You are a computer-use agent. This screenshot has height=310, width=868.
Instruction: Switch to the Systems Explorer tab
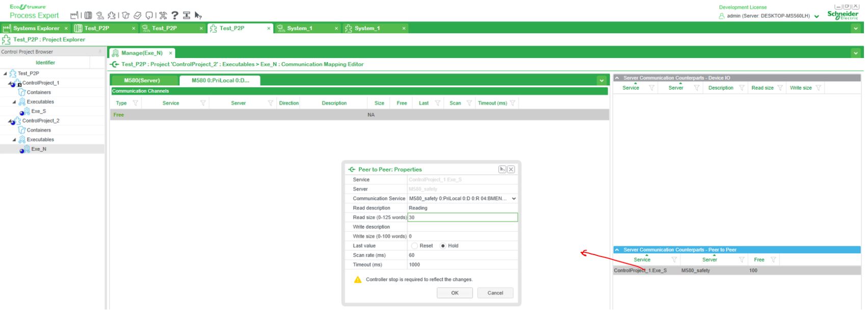pyautogui.click(x=36, y=29)
